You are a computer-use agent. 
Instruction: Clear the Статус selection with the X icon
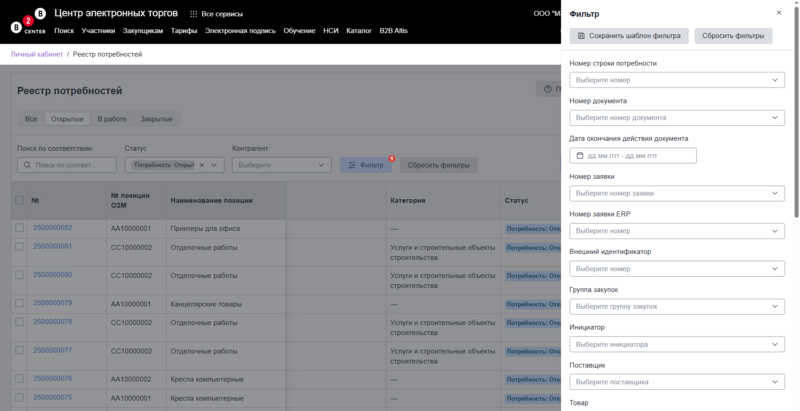coord(203,165)
